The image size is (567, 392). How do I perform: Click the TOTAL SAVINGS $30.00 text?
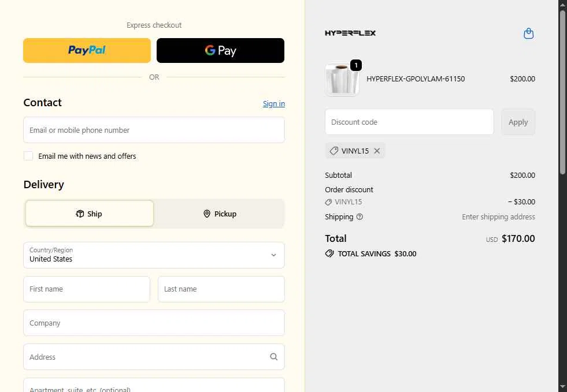point(377,253)
